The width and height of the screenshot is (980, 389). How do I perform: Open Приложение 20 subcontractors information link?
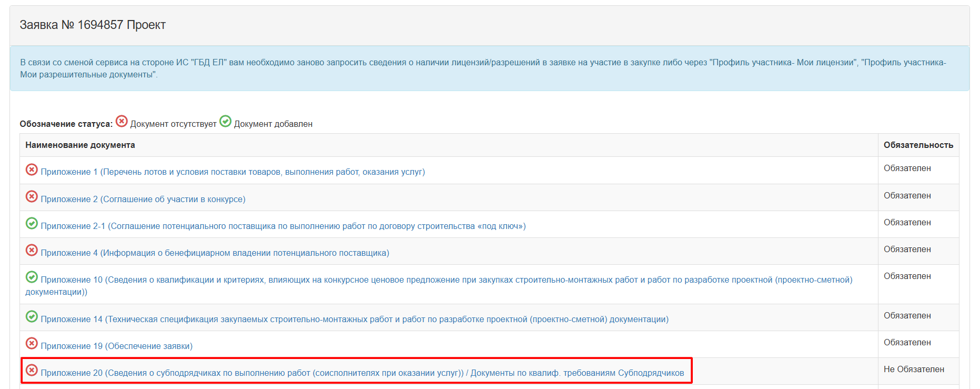pyautogui.click(x=362, y=373)
